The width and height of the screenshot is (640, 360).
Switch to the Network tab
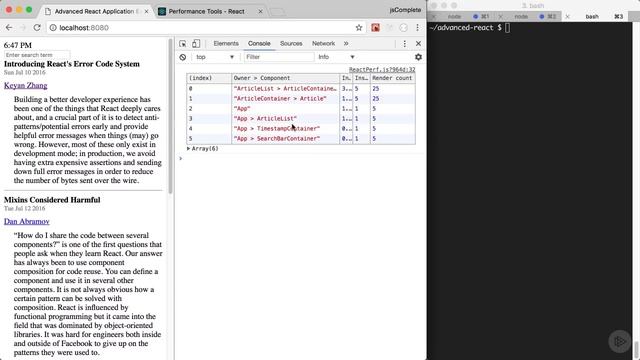tap(323, 43)
